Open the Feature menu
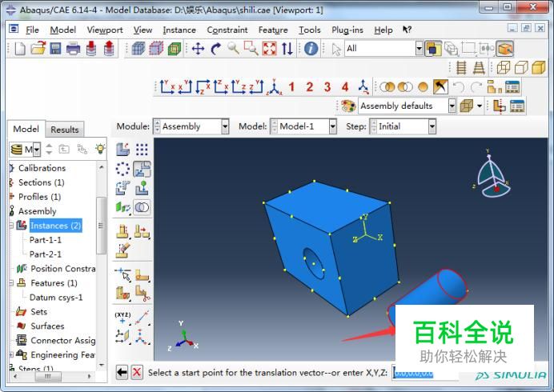 [273, 30]
